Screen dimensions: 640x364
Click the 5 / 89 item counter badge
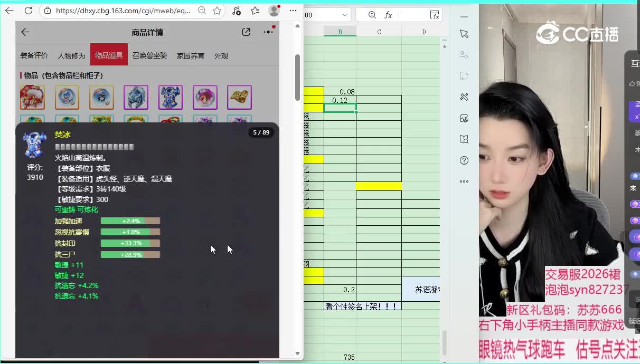[x=261, y=132]
